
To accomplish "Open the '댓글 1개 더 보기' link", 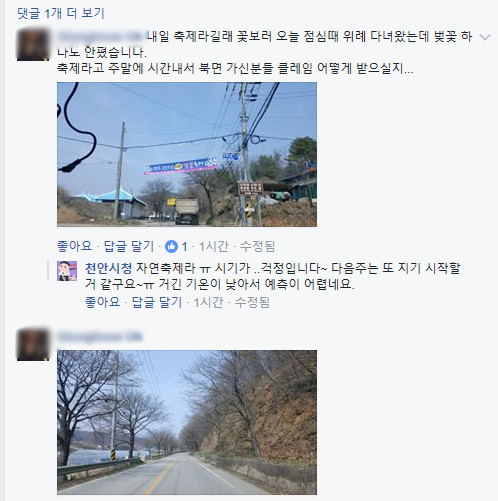I will pyautogui.click(x=61, y=13).
